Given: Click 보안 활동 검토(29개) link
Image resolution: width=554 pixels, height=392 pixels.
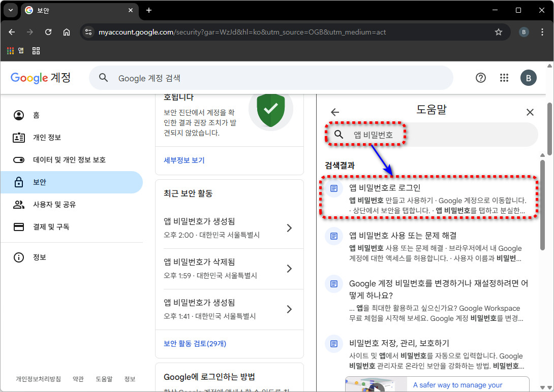Looking at the screenshot, I should (x=195, y=344).
